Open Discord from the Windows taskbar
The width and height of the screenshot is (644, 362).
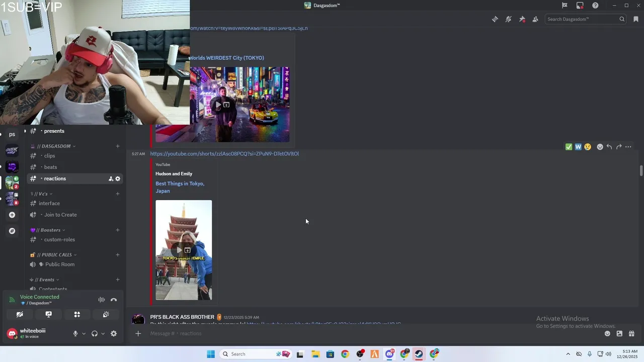pyautogui.click(x=389, y=354)
